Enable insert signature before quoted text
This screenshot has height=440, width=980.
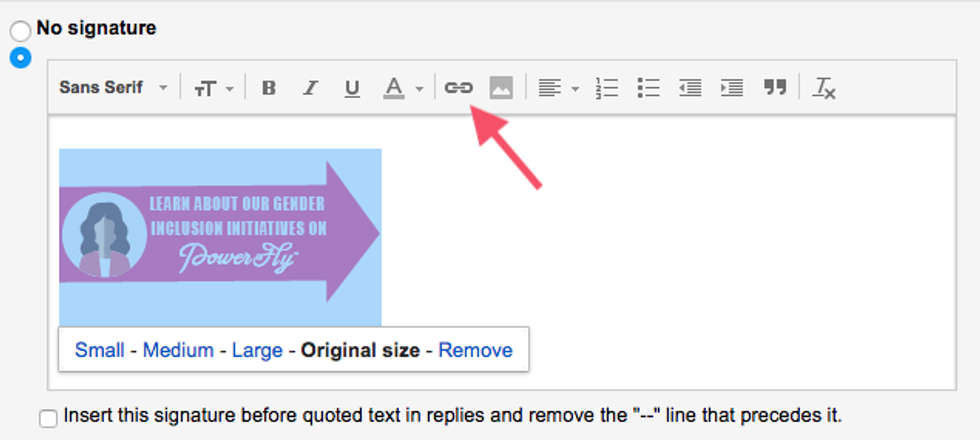48,419
